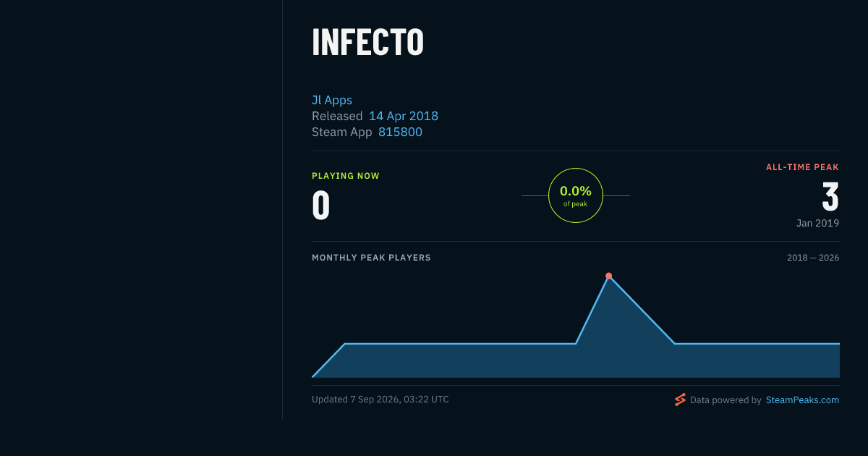
Task: Click the Playing Now count of 0
Action: coord(320,206)
